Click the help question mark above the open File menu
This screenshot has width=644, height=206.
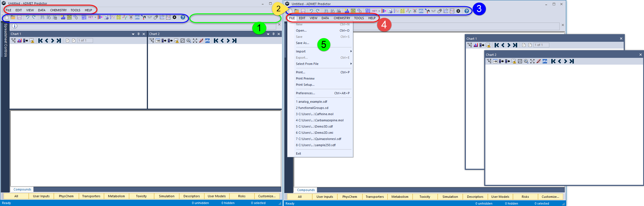[467, 11]
